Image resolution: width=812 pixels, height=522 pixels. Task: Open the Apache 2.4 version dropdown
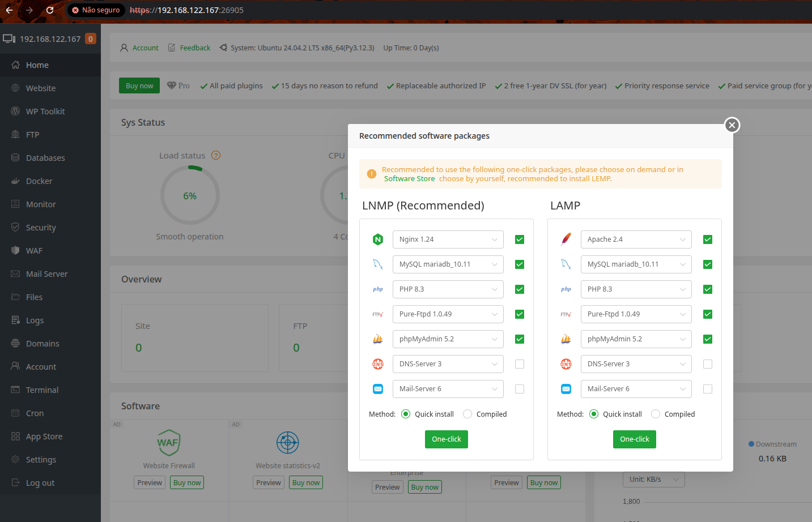(636, 239)
